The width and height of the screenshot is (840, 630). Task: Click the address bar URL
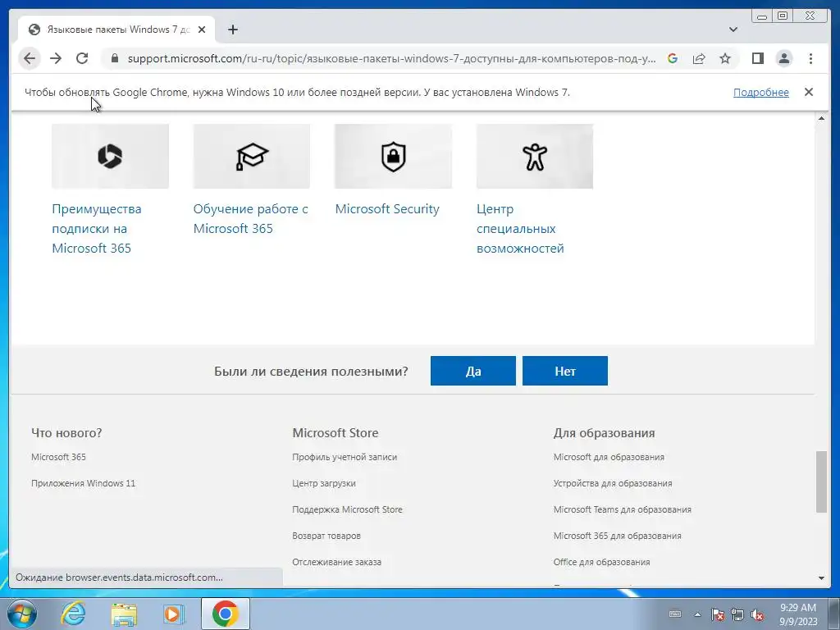[391, 58]
